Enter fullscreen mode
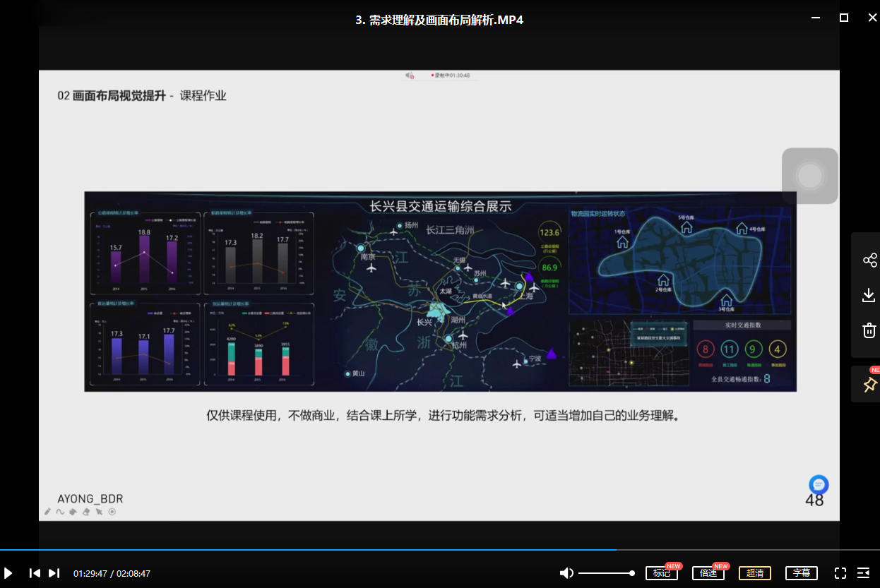The height and width of the screenshot is (588, 880). [x=840, y=573]
